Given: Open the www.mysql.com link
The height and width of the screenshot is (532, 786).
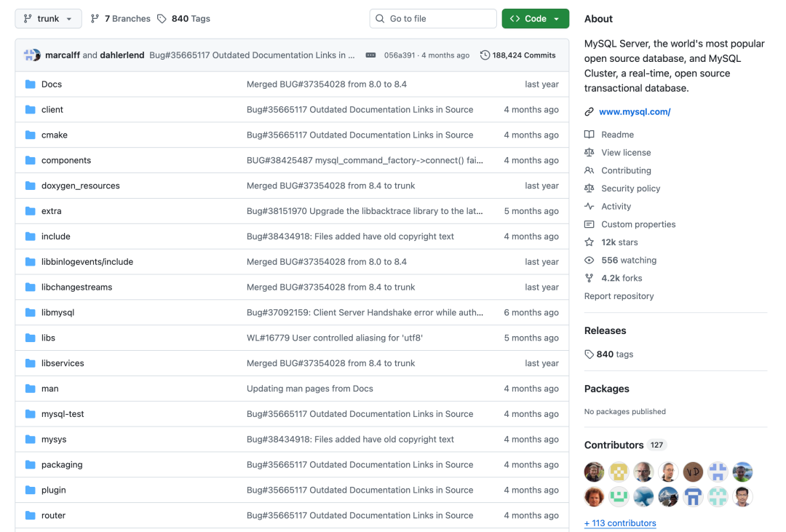Looking at the screenshot, I should coord(634,111).
